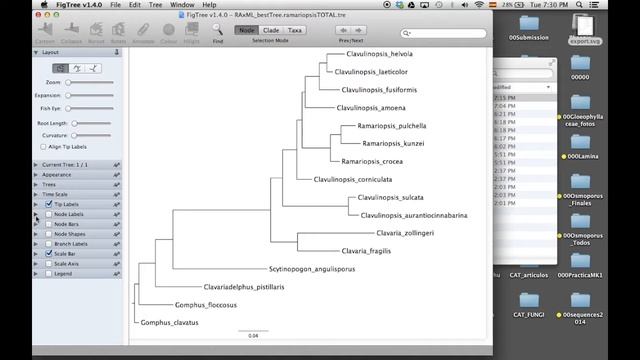The height and width of the screenshot is (360, 640).
Task: Detach the Layout panel pin icon
Action: [116, 52]
